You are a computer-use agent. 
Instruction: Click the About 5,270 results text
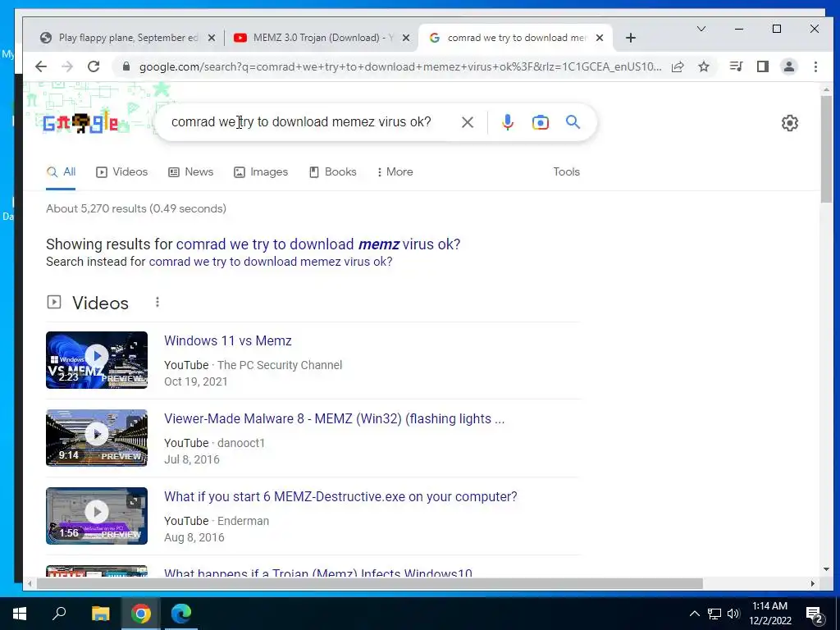click(x=136, y=209)
